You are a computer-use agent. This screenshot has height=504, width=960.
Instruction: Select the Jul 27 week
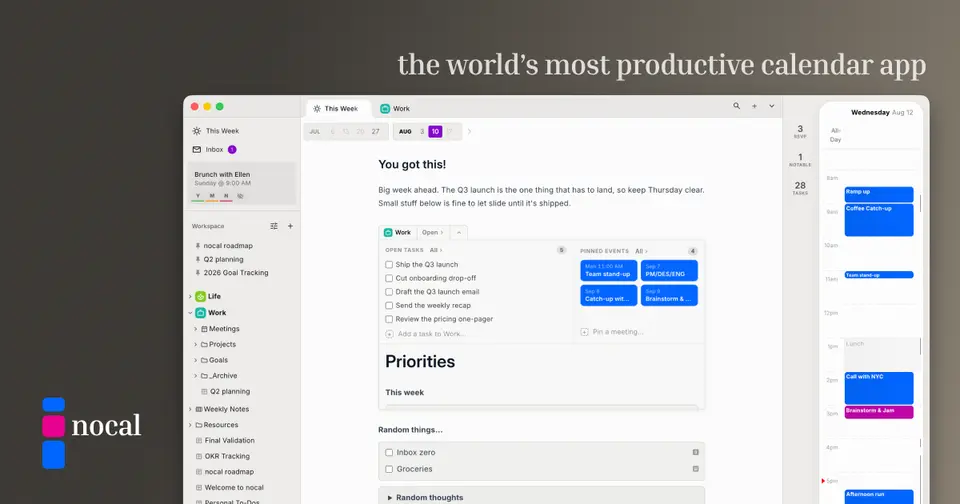click(x=375, y=132)
